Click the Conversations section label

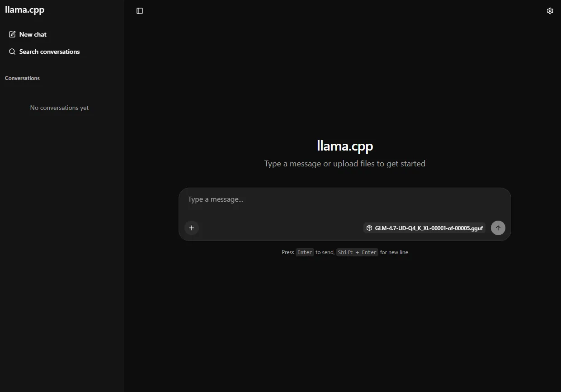(x=22, y=78)
